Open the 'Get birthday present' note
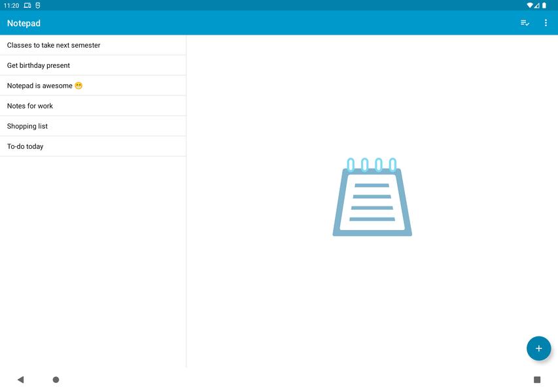This screenshot has height=392, width=558. (93, 65)
